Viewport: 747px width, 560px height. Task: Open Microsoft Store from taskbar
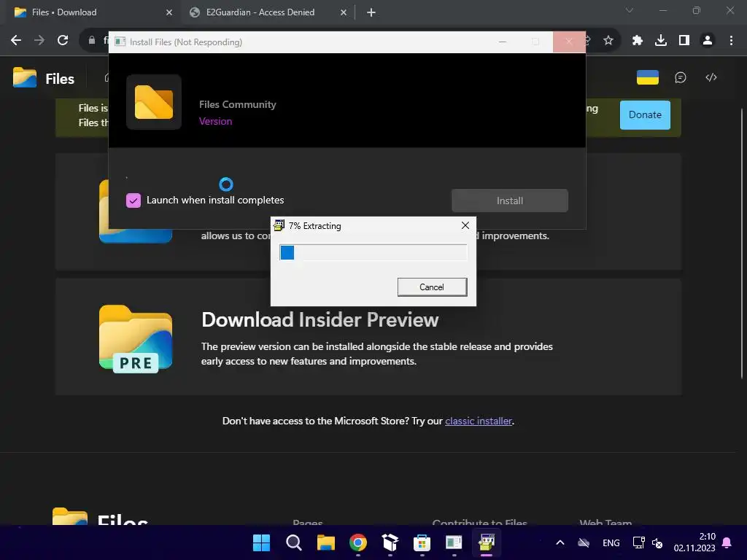[x=422, y=542]
